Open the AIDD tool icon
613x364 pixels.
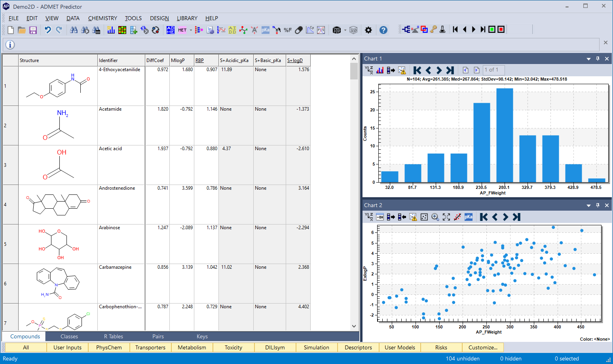(232, 30)
